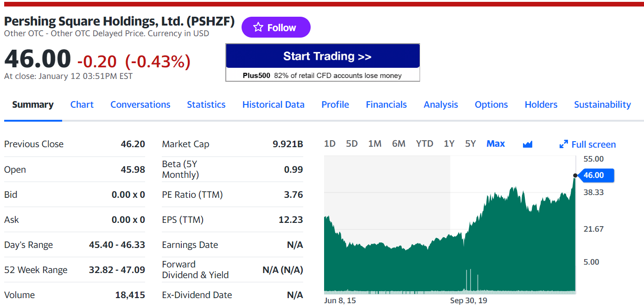Image resolution: width=644 pixels, height=306 pixels.
Task: Select the 5Y chart range
Action: point(471,143)
